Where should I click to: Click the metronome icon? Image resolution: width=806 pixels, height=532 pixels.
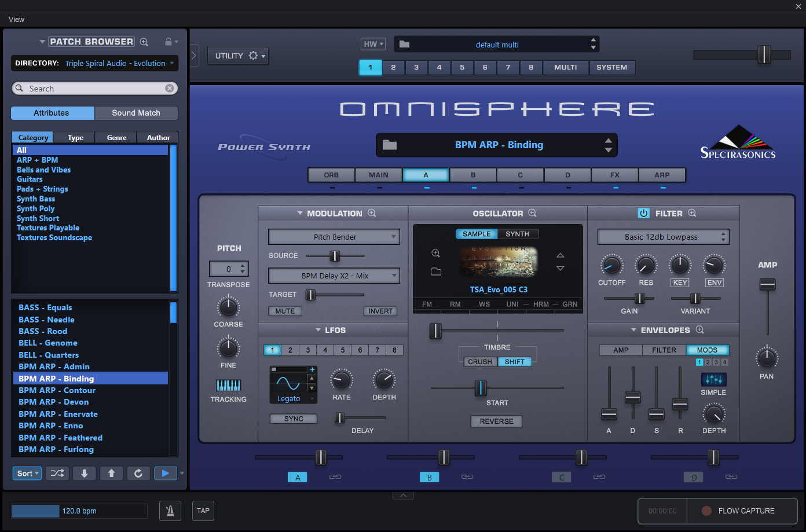click(x=170, y=511)
